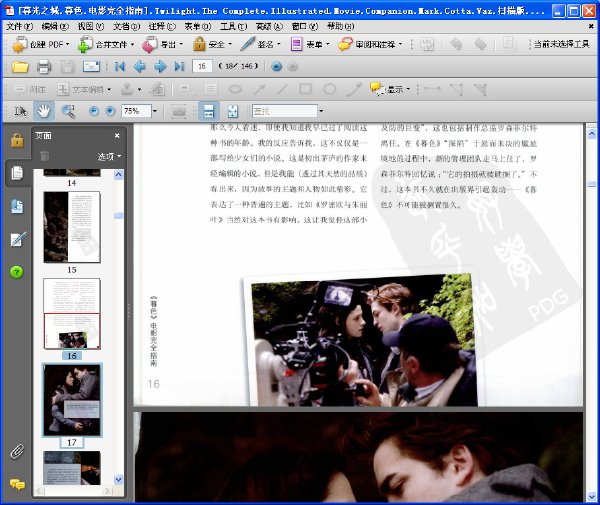
Task: Click the page number input field
Action: coord(202,67)
